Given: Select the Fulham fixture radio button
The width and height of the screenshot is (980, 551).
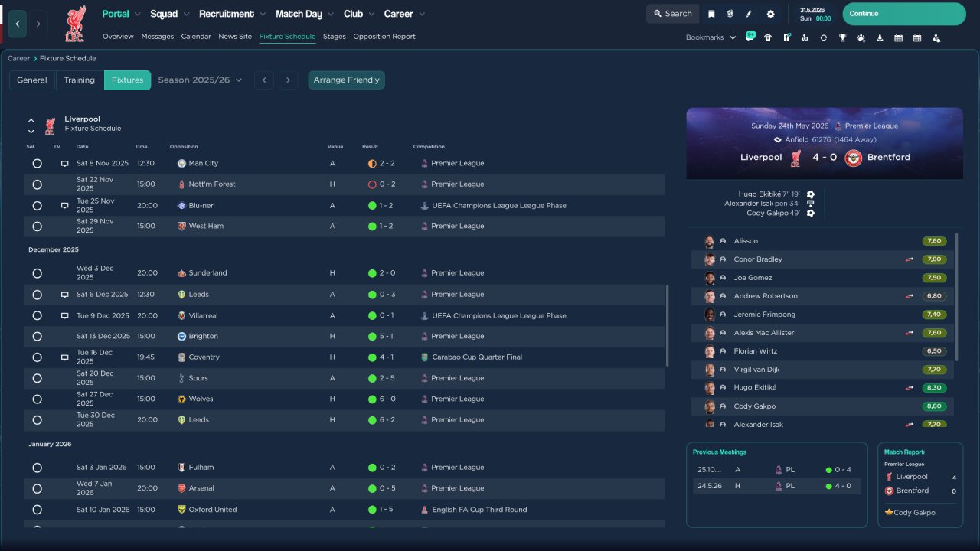Looking at the screenshot, I should (x=37, y=467).
